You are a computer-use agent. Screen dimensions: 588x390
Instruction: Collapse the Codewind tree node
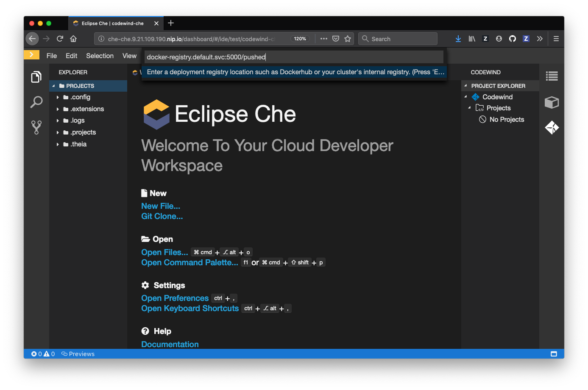point(465,97)
